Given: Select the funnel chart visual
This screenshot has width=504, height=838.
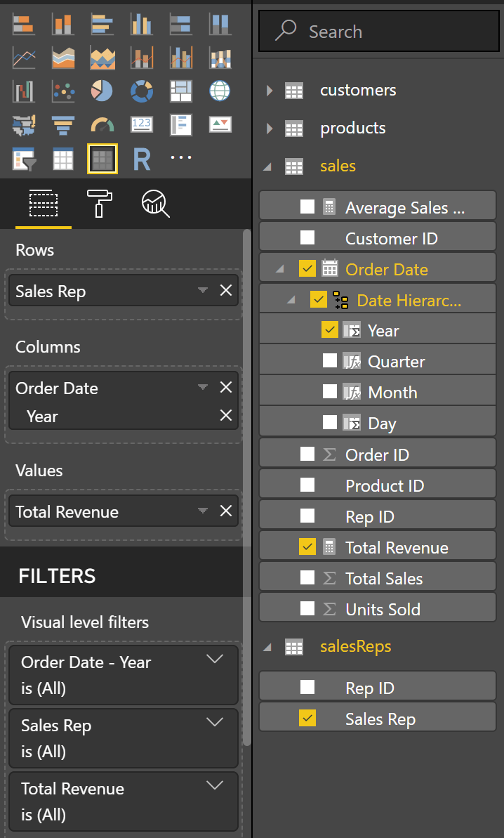Looking at the screenshot, I should click(63, 125).
